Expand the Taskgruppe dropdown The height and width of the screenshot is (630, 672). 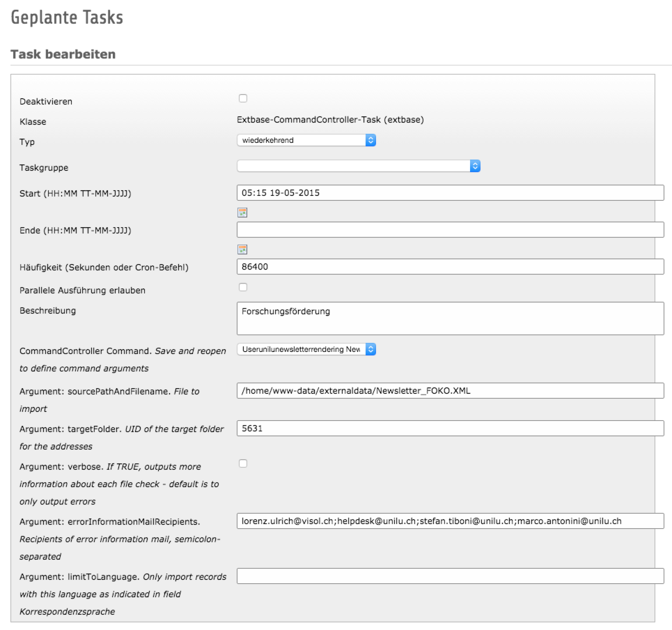(x=359, y=166)
